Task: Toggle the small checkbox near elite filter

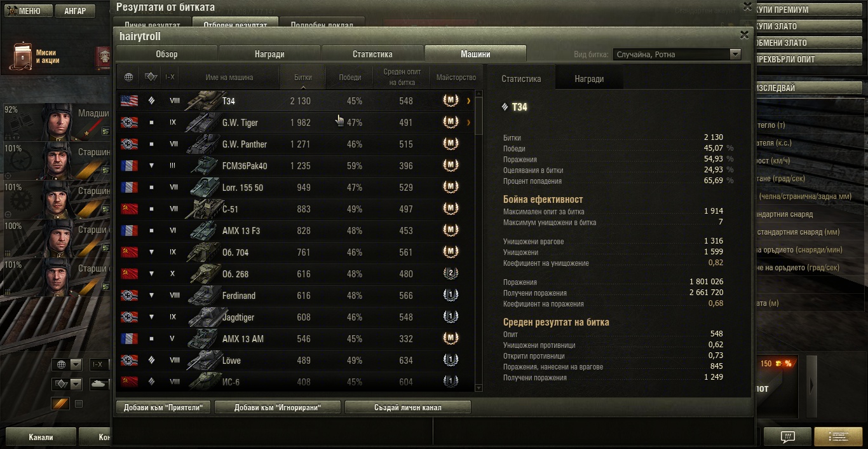Action: click(x=79, y=404)
